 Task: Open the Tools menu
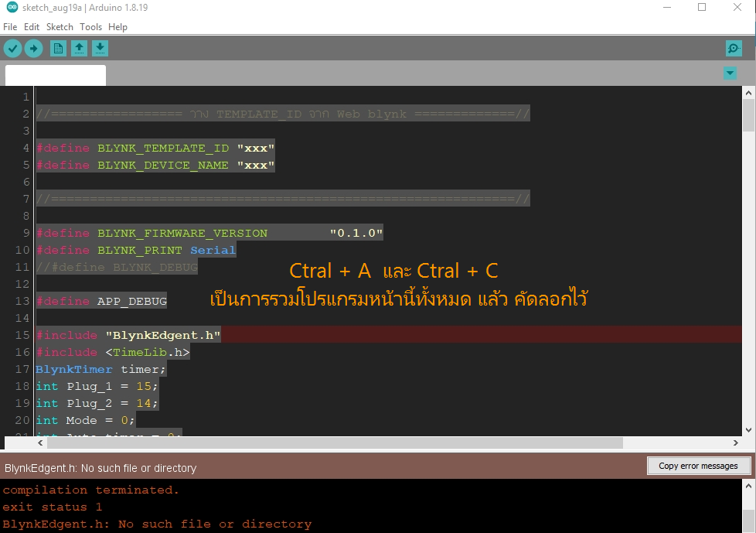click(x=90, y=27)
